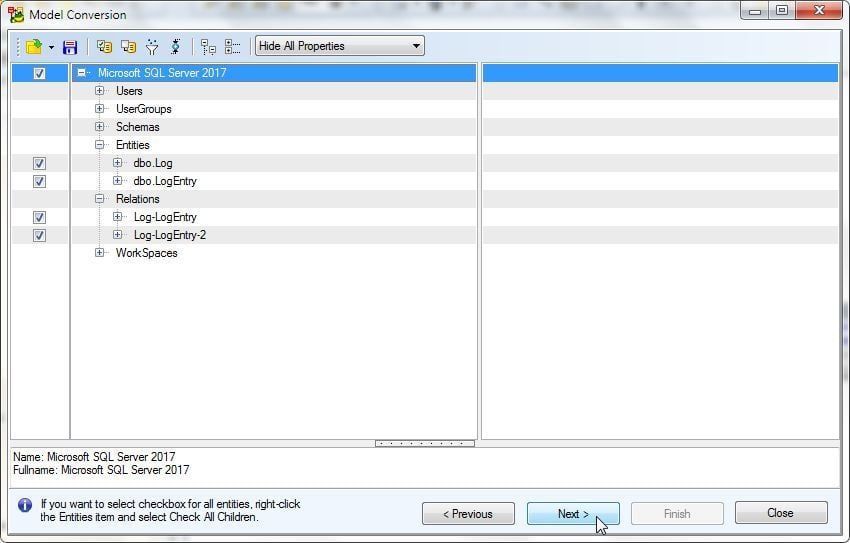Collapse the Microsoft SQL Server 2017 node

[81, 72]
